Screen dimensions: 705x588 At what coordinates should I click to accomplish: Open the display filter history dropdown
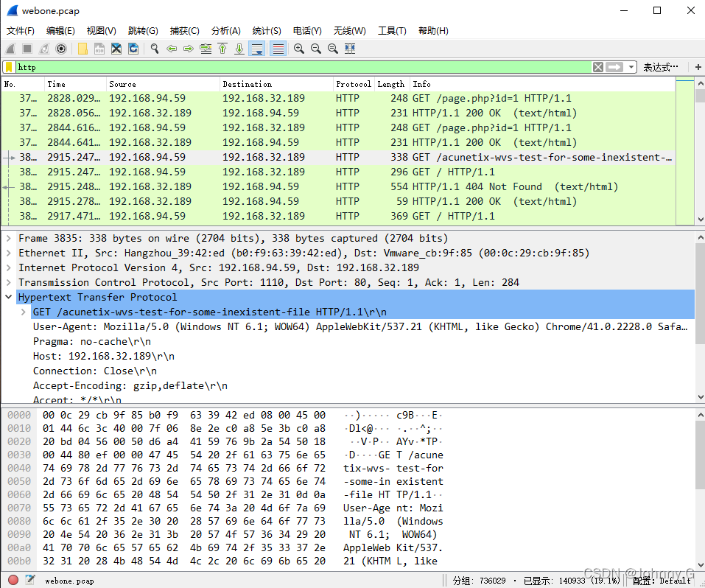[631, 68]
